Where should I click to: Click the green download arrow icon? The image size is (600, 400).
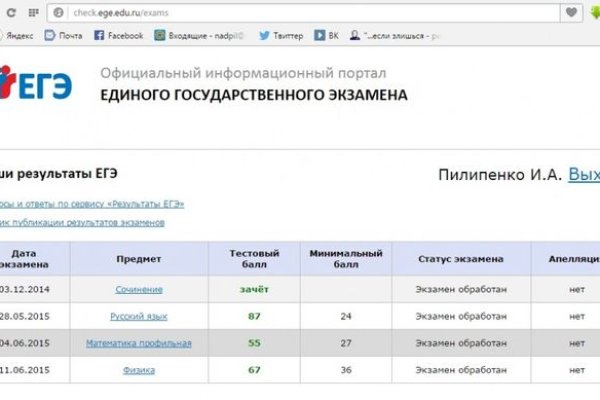(x=593, y=12)
